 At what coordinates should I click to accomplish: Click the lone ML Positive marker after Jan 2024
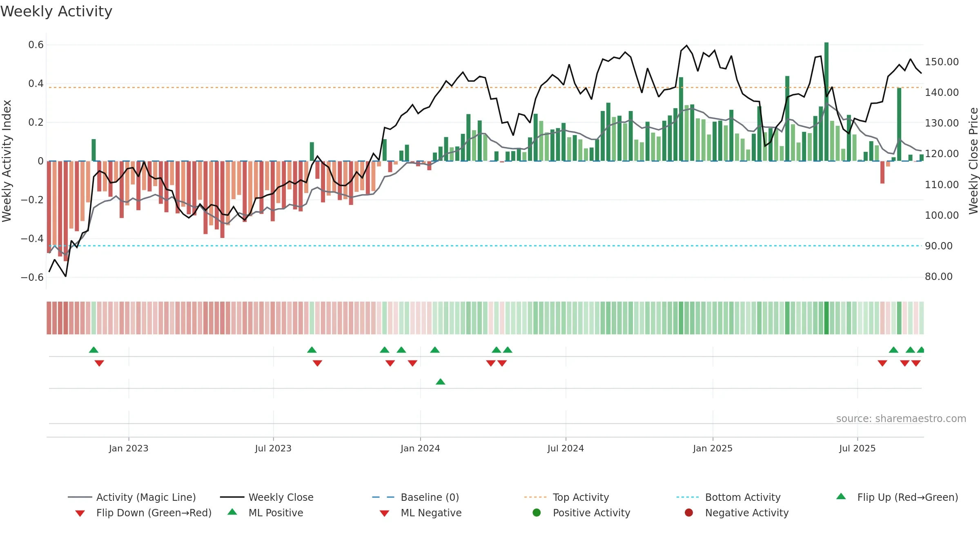441,382
